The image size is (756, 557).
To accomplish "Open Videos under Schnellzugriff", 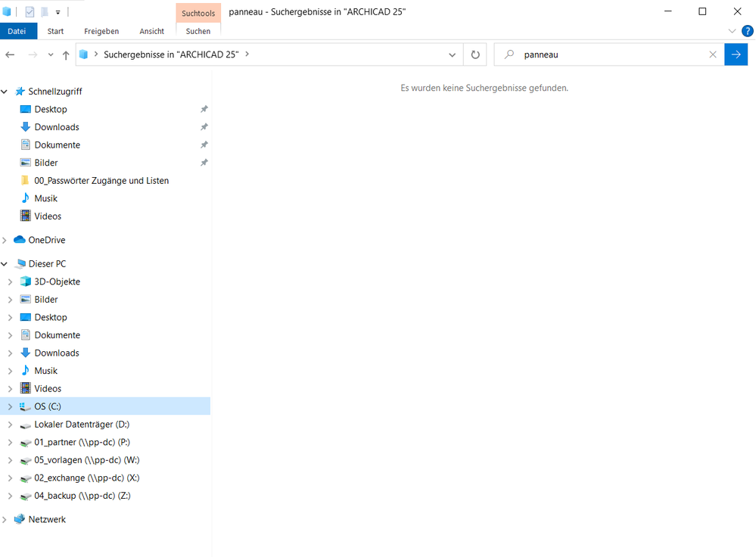I will (x=48, y=216).
